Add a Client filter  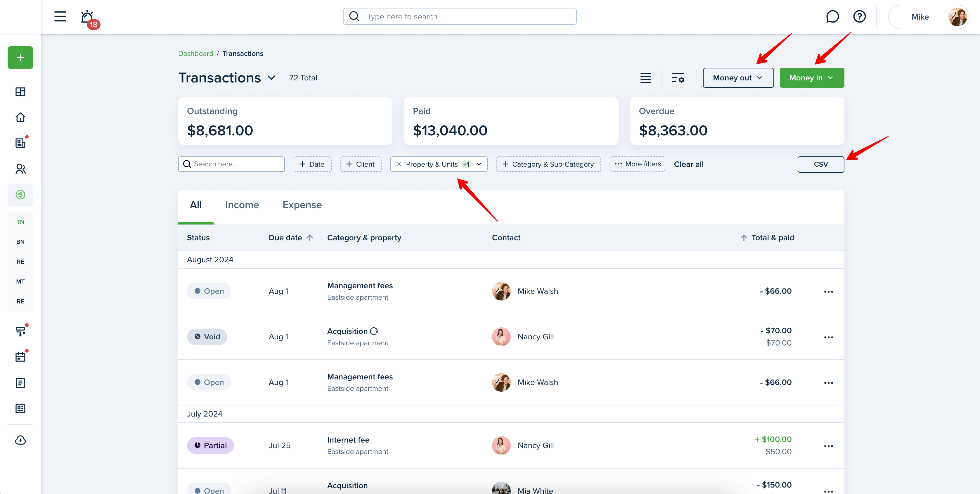[361, 164]
